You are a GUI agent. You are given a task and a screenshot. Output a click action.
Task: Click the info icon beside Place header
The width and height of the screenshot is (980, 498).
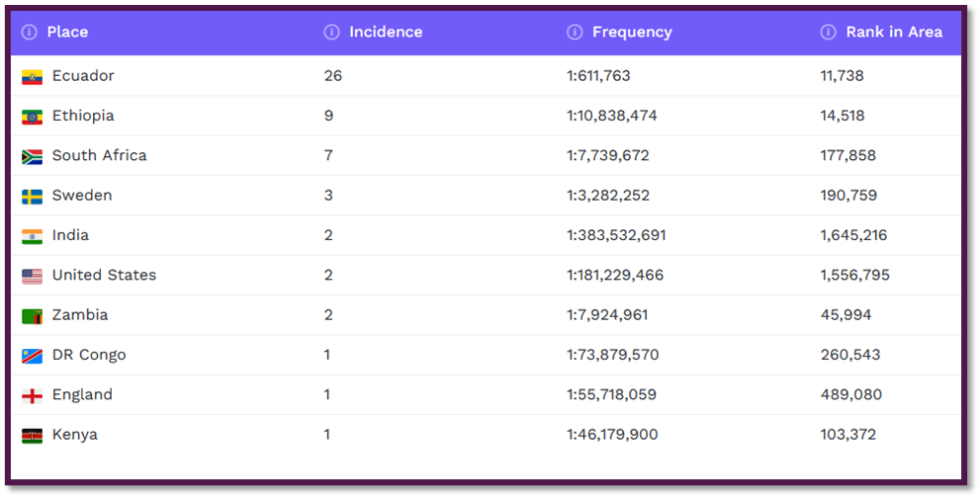[29, 33]
